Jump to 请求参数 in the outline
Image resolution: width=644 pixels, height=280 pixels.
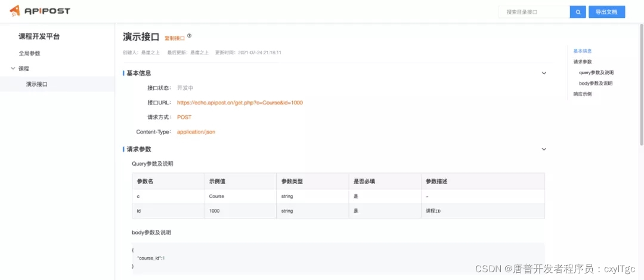[x=583, y=61]
